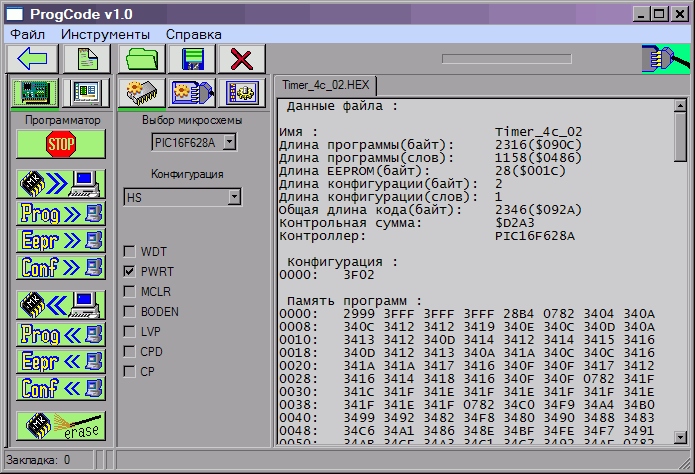The height and width of the screenshot is (474, 695).
Task: Create a new document with page icon
Action: 87,59
